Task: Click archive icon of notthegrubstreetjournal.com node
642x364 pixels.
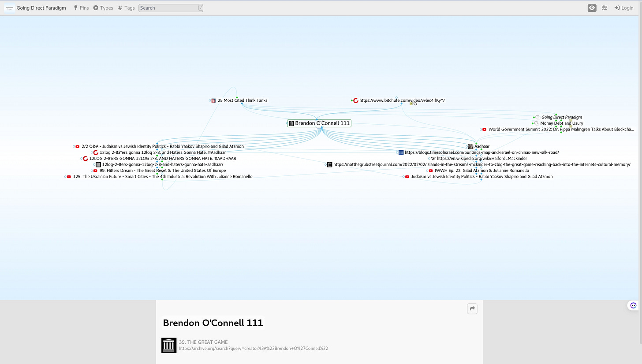Action: [330, 165]
